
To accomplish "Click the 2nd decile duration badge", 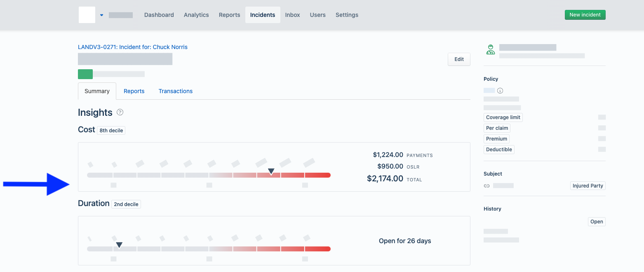I will [x=126, y=204].
